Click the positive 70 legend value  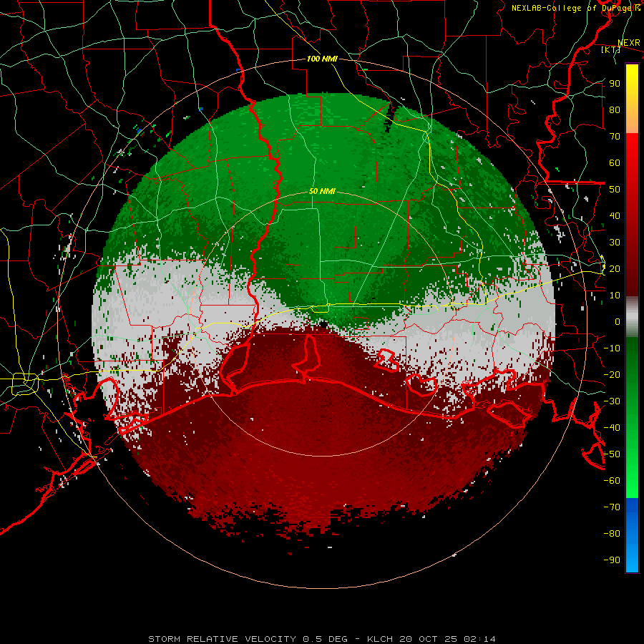pos(615,137)
